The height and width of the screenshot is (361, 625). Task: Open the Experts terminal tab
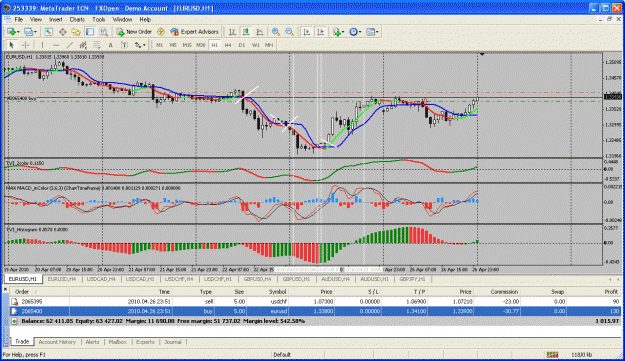[145, 342]
